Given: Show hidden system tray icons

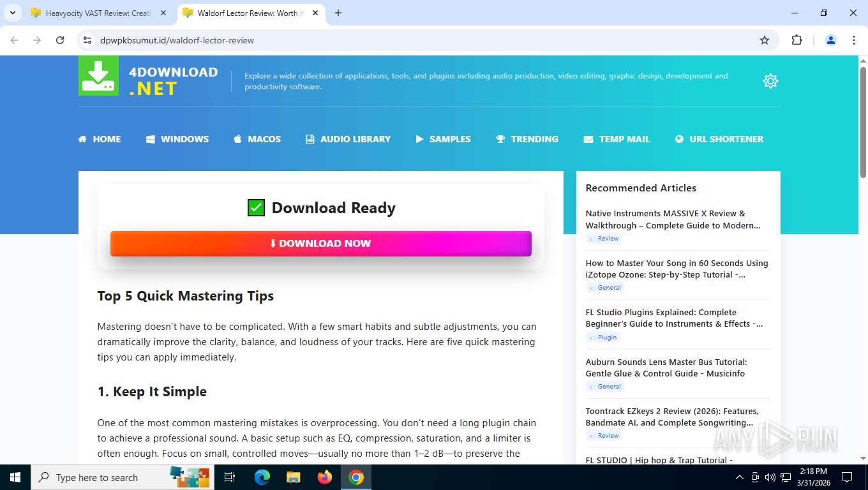Looking at the screenshot, I should point(740,477).
